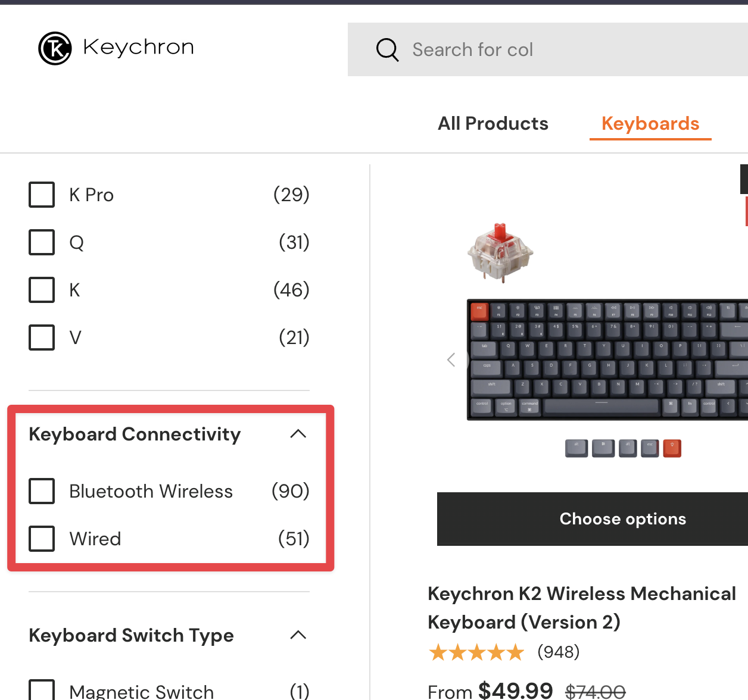The image size is (748, 700).
Task: Collapse the Keyboard Switch Type section
Action: (x=298, y=635)
